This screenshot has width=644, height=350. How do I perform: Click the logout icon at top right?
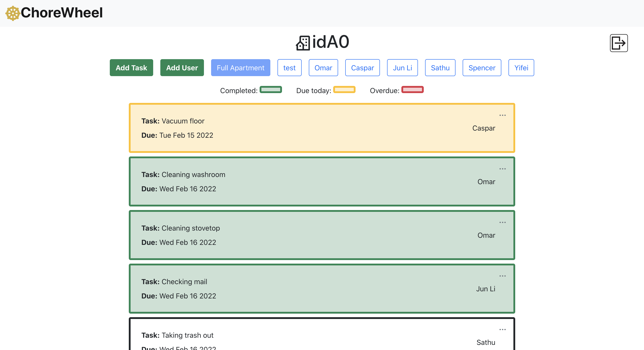click(619, 43)
